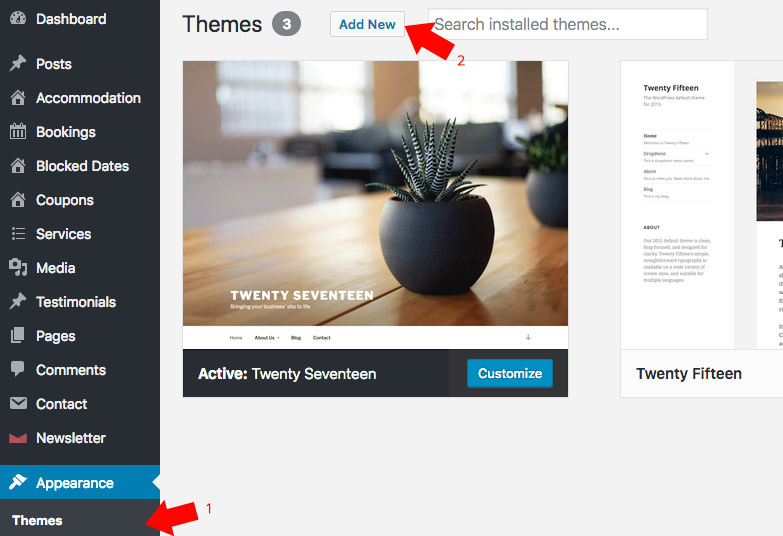Open the Blocked Dates menu item

click(x=80, y=166)
